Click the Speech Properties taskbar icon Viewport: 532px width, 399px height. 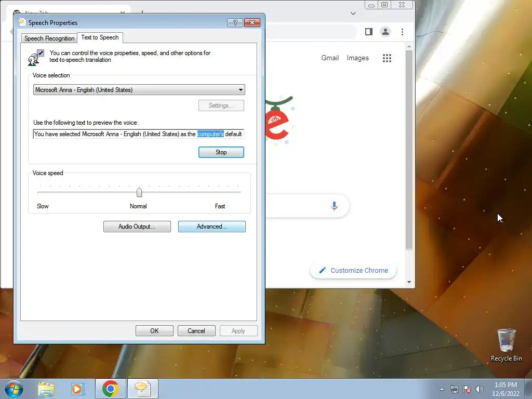tap(142, 389)
